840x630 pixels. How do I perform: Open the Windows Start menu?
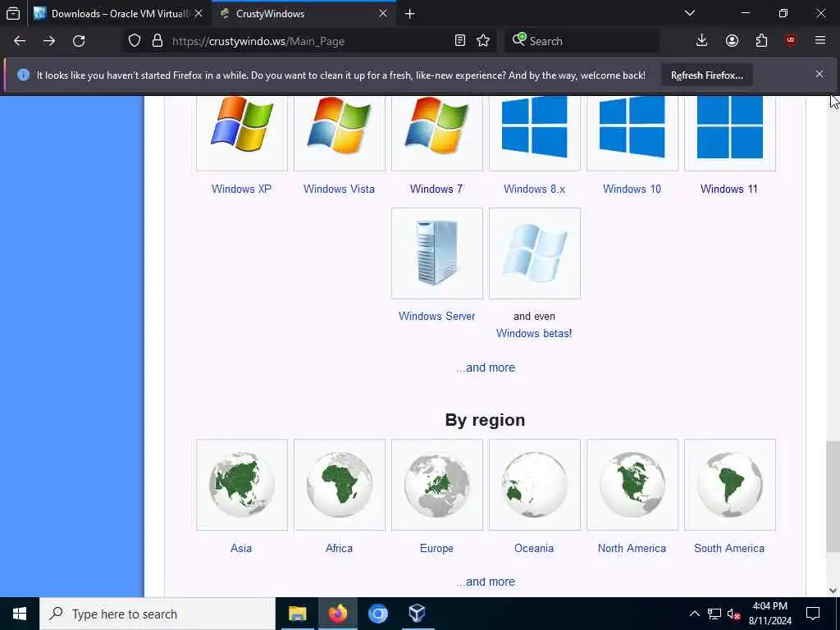pos(20,614)
